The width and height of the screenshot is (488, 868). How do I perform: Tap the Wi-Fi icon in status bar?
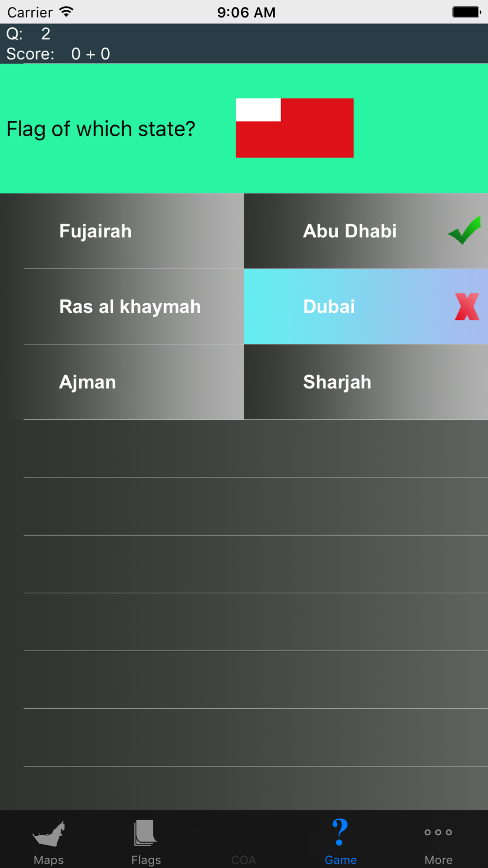point(66,12)
